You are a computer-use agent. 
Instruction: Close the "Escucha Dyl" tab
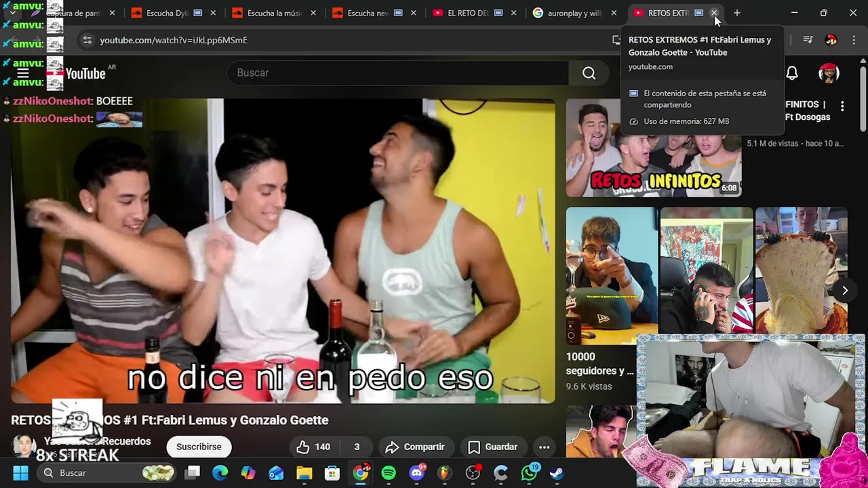(x=212, y=13)
